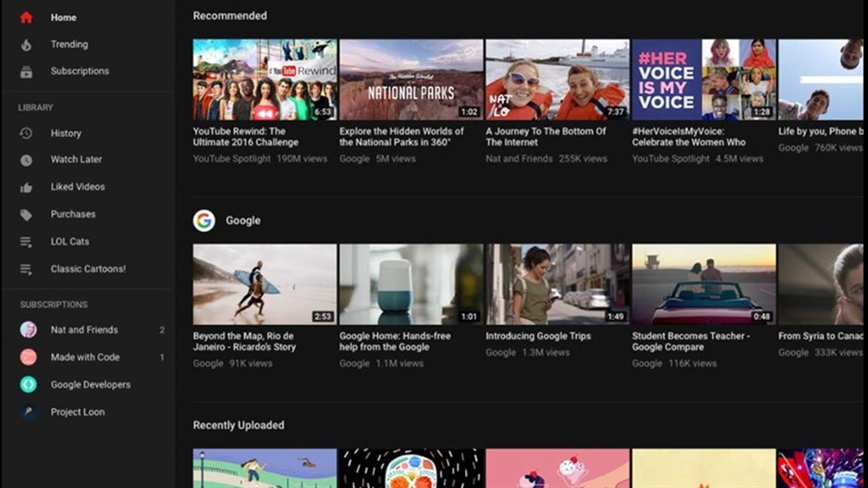Play the Google Home speaker thumbnail

[411, 284]
